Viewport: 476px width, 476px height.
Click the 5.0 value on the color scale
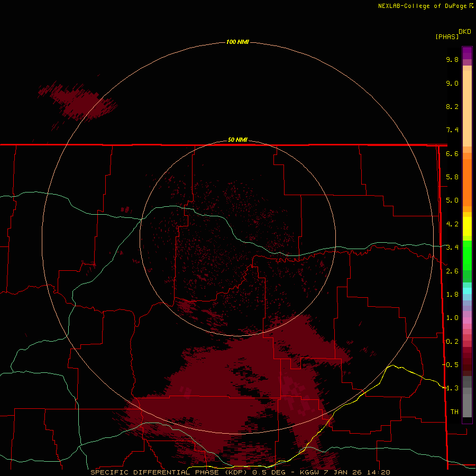[452, 200]
